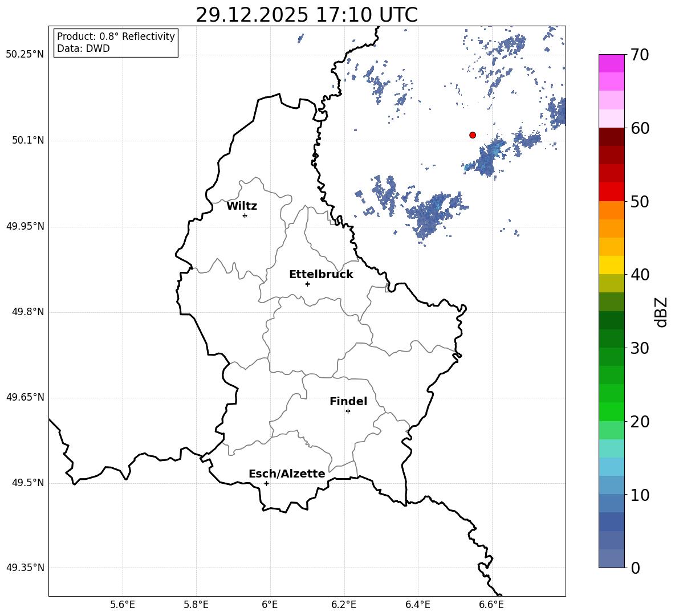675x616 pixels.
Task: Click the Findel station label
Action: pos(348,401)
